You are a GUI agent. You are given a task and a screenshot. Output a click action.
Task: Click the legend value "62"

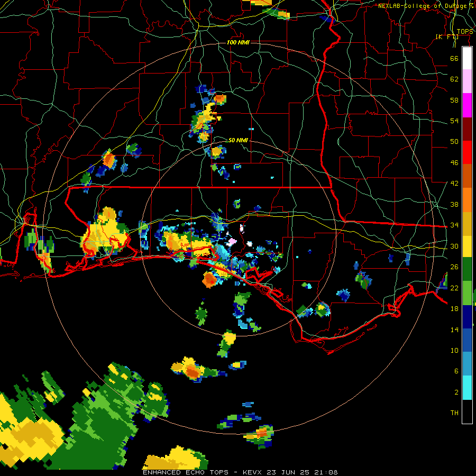tap(454, 79)
